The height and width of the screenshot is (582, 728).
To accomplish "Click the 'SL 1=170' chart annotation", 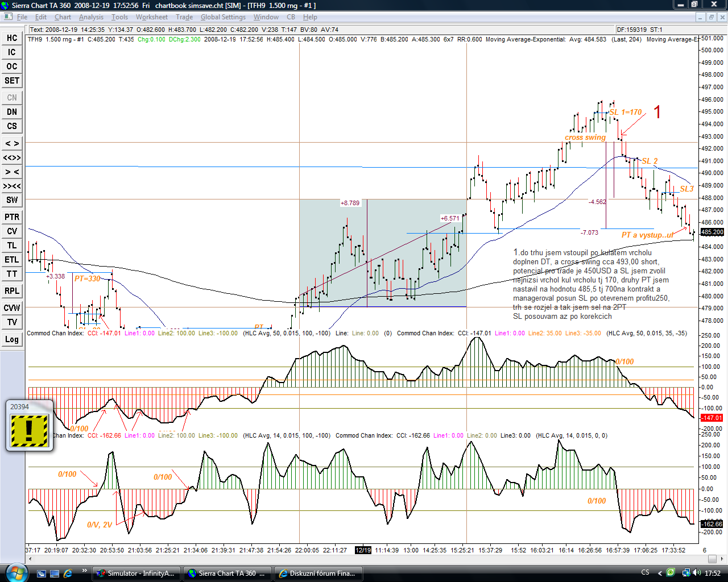I will point(625,112).
